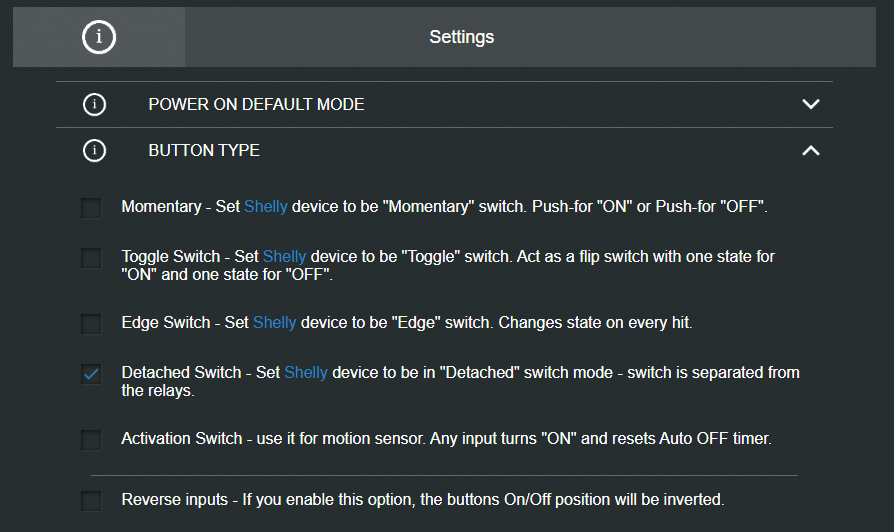
Task: Expand the Power On Default Mode chevron
Action: click(811, 104)
